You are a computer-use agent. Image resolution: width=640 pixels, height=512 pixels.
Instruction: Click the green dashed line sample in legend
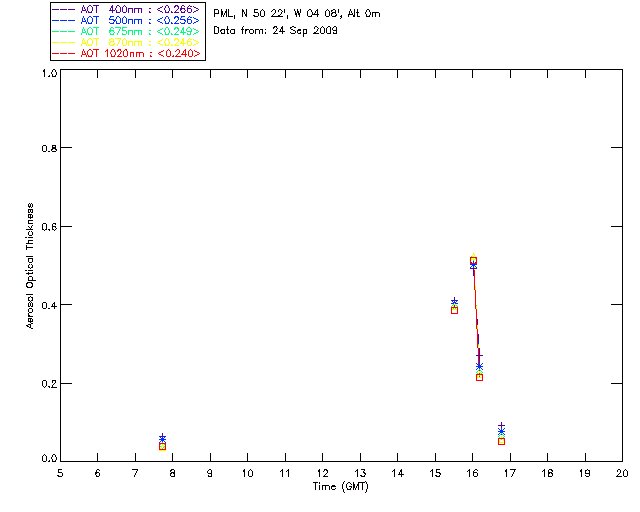tap(64, 31)
